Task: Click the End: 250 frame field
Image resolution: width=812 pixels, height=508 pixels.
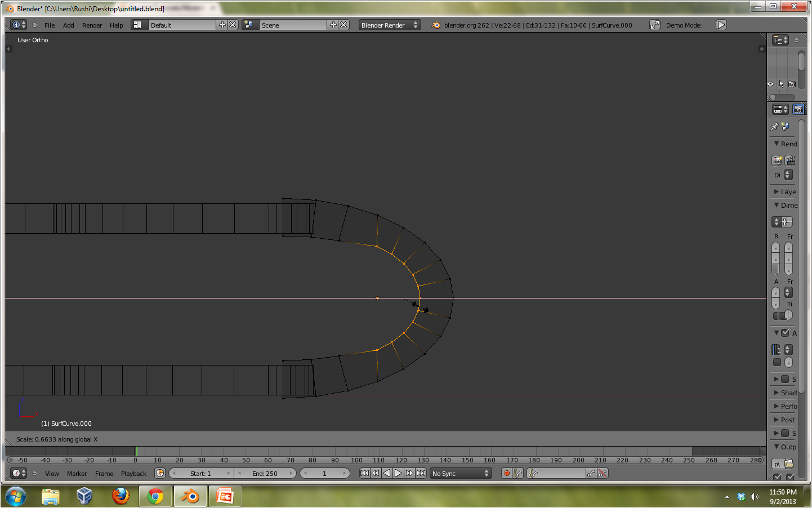Action: (x=265, y=473)
